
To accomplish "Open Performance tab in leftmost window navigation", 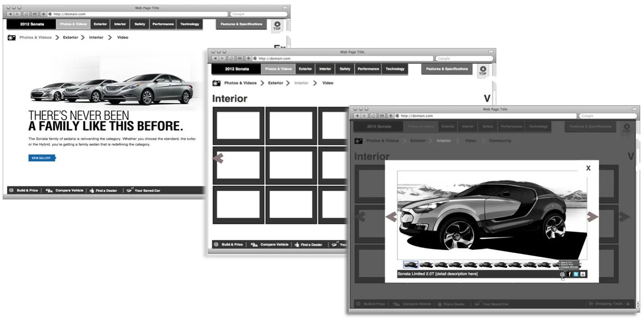I will (x=163, y=24).
